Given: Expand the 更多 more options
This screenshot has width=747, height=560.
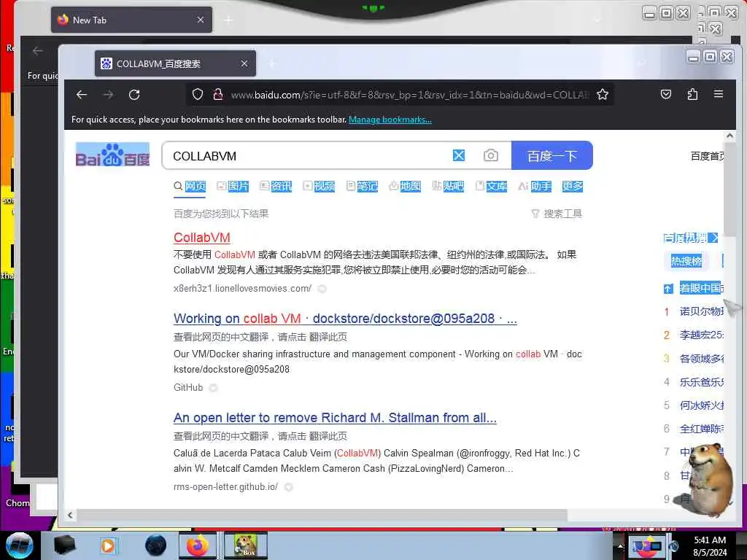Looking at the screenshot, I should pos(572,186).
